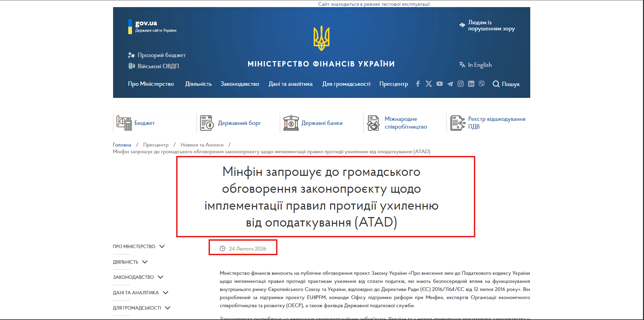Open the Законодавство navigation menu
Viewport: 644px width, 320px height.
click(x=240, y=84)
